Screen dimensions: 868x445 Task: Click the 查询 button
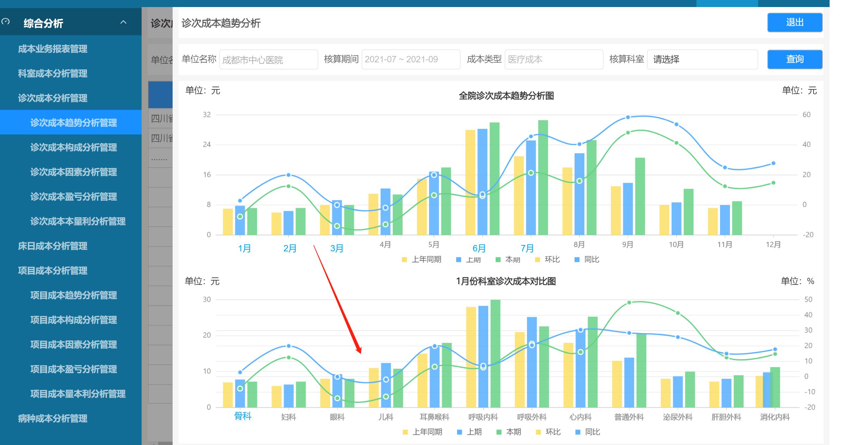click(x=795, y=59)
